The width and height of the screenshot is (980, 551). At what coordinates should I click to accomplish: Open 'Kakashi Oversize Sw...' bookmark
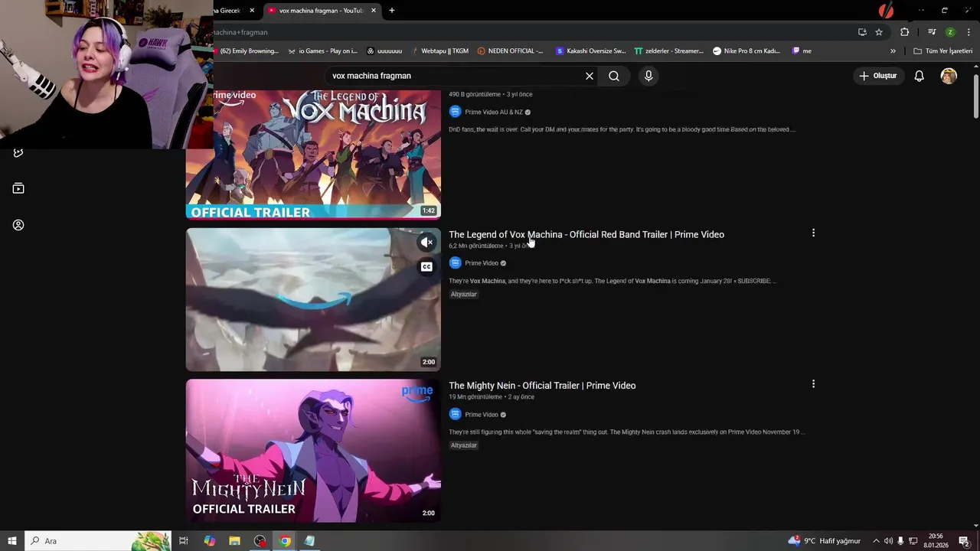tap(590, 51)
